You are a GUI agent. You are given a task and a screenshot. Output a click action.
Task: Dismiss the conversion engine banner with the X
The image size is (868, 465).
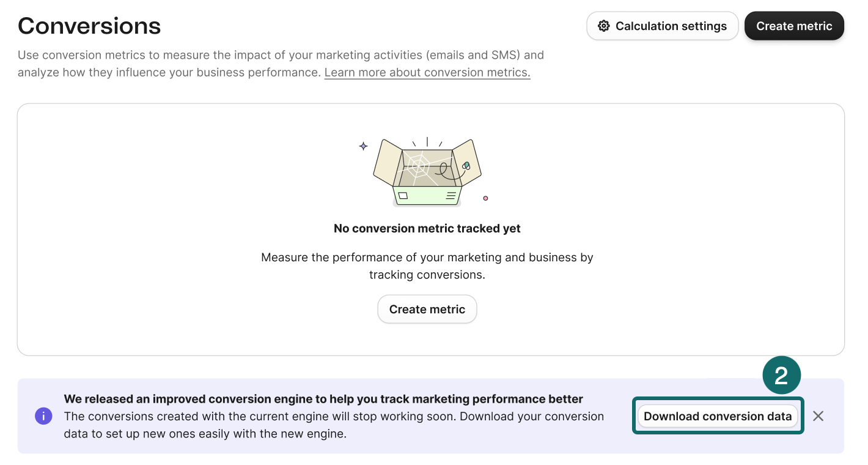point(818,415)
